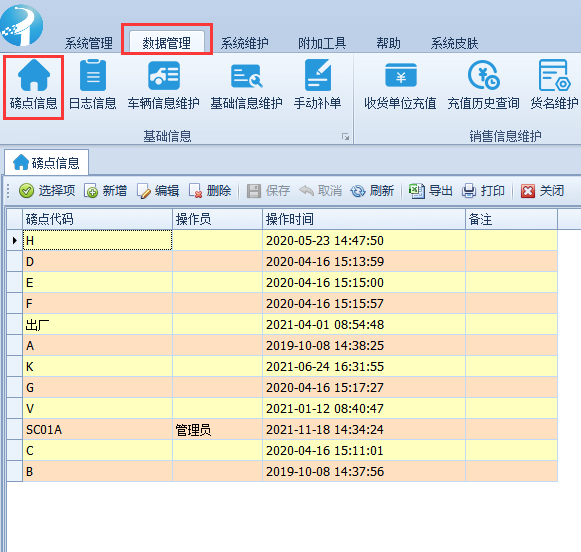Image resolution: width=581 pixels, height=552 pixels.
Task: Click 删除 delete record button
Action: click(x=210, y=191)
